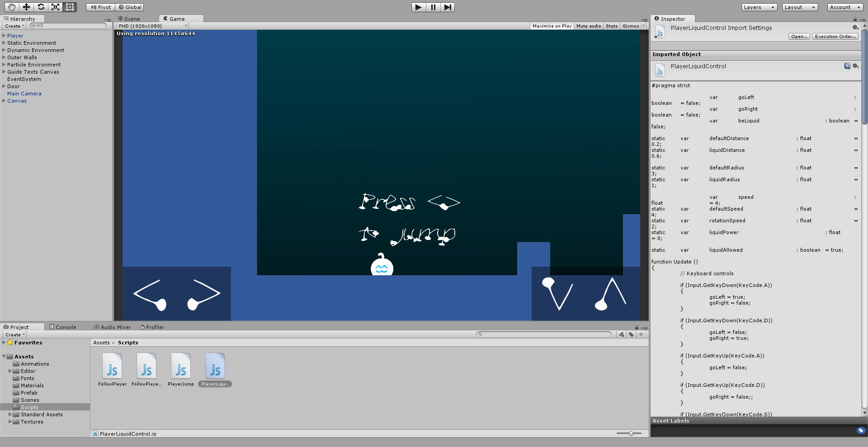
Task: Select the Move tool
Action: pyautogui.click(x=26, y=7)
